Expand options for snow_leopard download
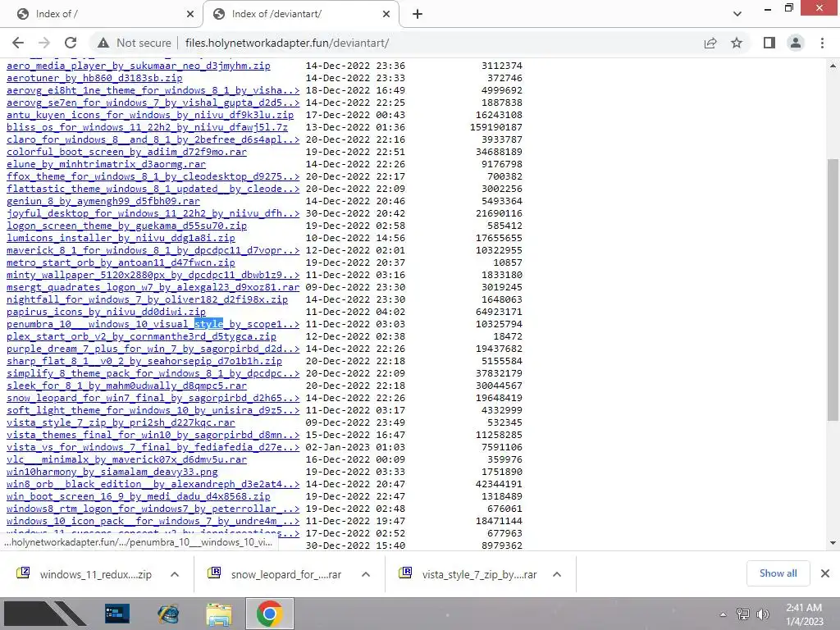 click(x=366, y=574)
